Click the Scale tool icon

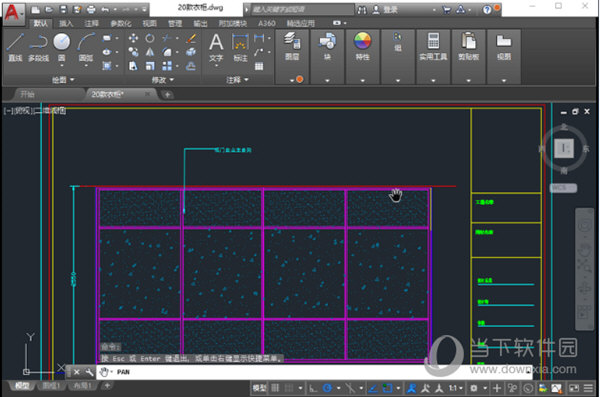tap(150, 66)
